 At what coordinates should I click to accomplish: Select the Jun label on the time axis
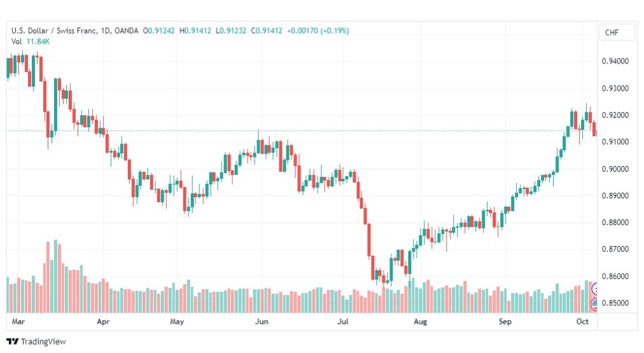(262, 321)
